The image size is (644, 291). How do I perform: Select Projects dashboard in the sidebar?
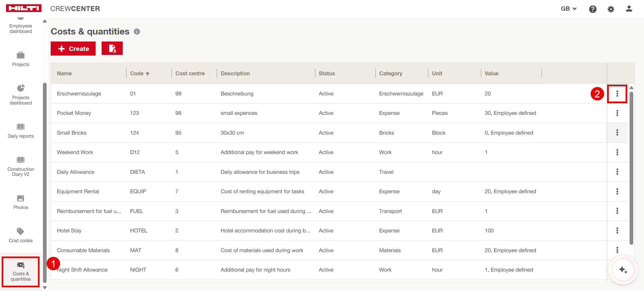[20, 95]
